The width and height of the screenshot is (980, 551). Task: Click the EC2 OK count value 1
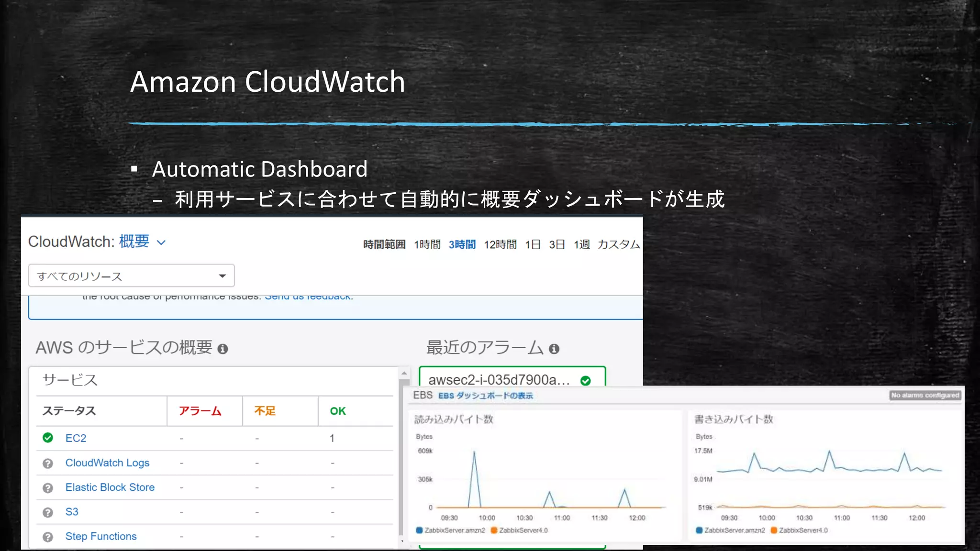332,438
